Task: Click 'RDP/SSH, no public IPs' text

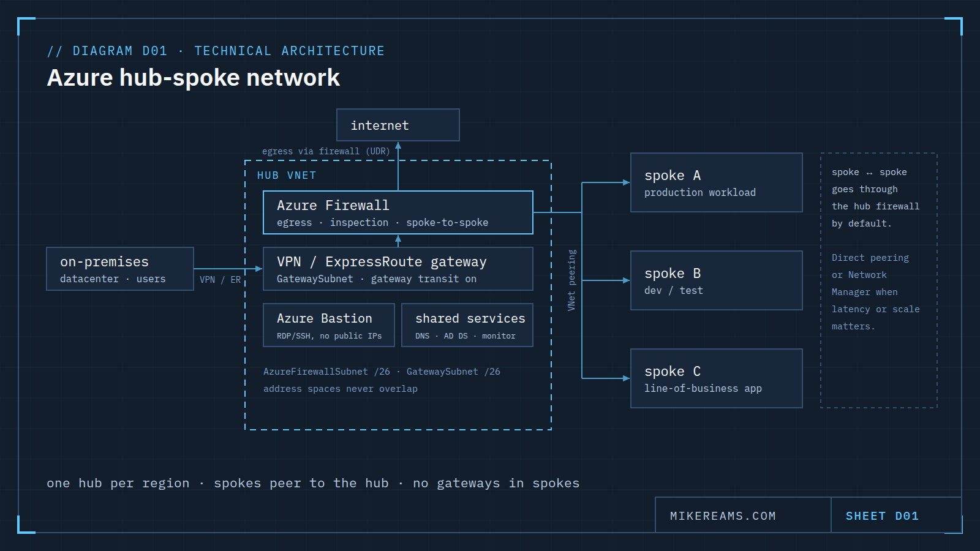Action: point(329,336)
